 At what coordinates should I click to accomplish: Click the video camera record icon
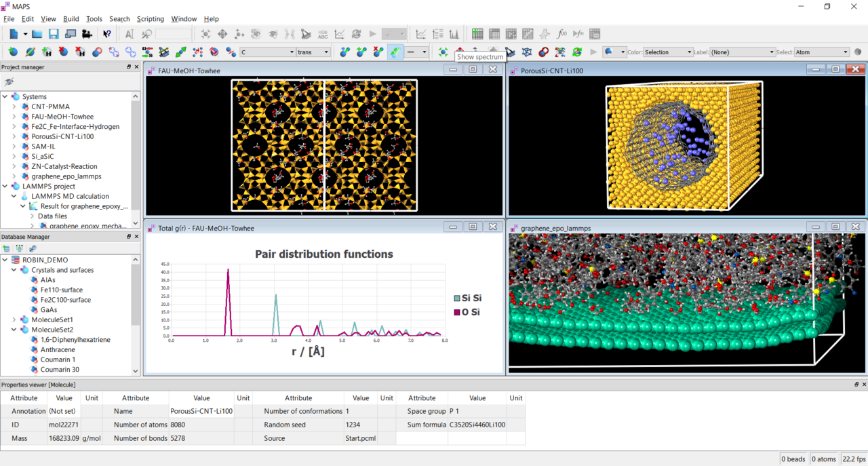click(x=87, y=34)
